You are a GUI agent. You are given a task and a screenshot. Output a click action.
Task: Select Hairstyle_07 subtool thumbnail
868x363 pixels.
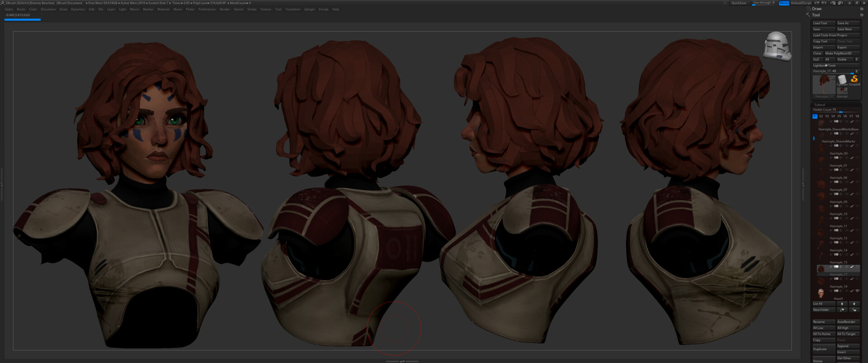click(x=821, y=184)
